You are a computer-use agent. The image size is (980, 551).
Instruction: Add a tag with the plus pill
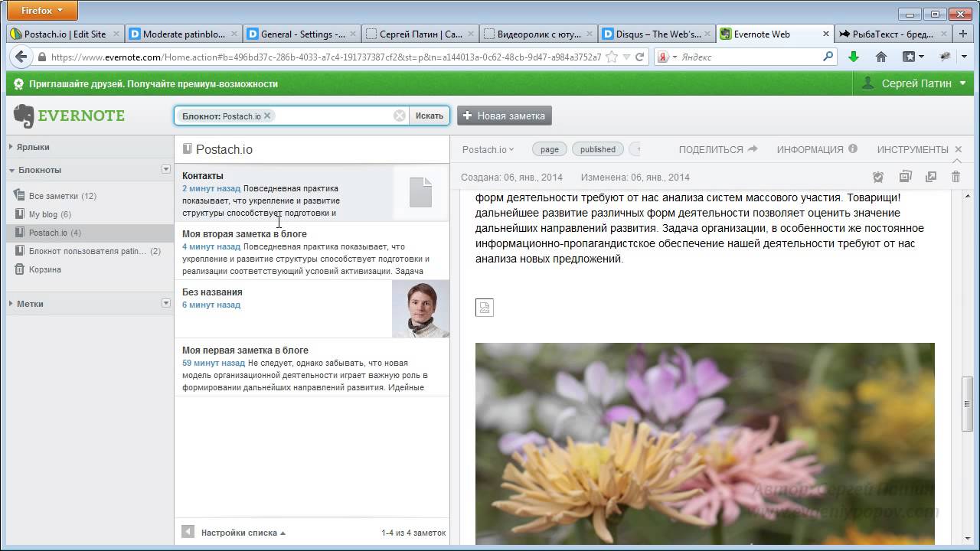[635, 149]
